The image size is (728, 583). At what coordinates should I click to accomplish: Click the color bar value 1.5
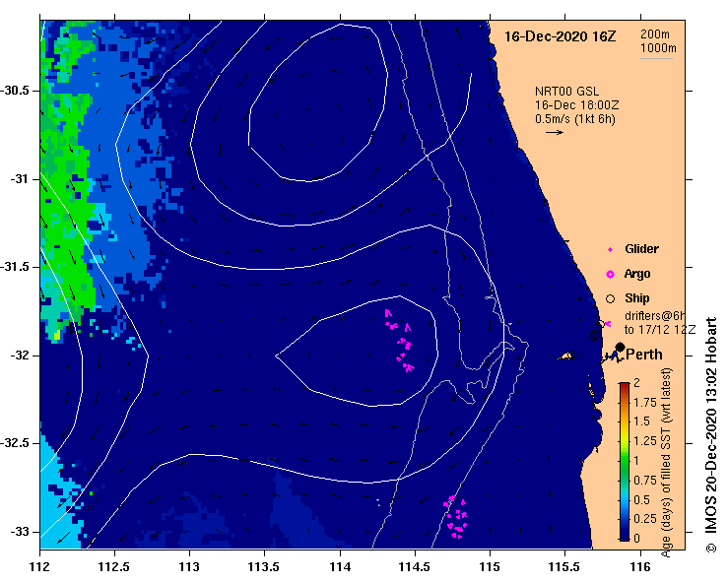[641, 421]
